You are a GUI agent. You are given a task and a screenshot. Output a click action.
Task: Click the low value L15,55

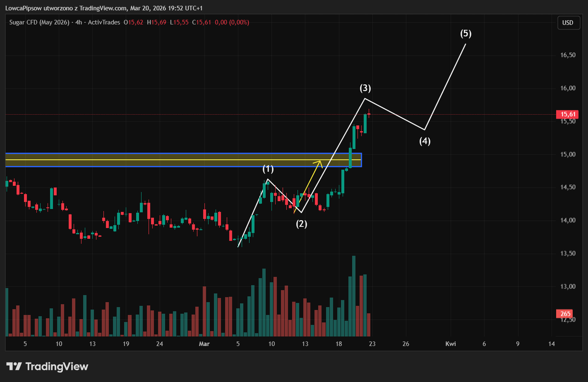pyautogui.click(x=179, y=23)
